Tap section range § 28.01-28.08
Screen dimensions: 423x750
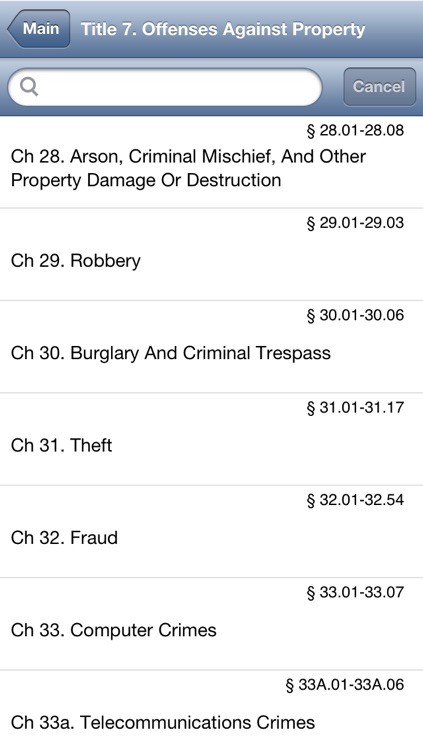355,130
